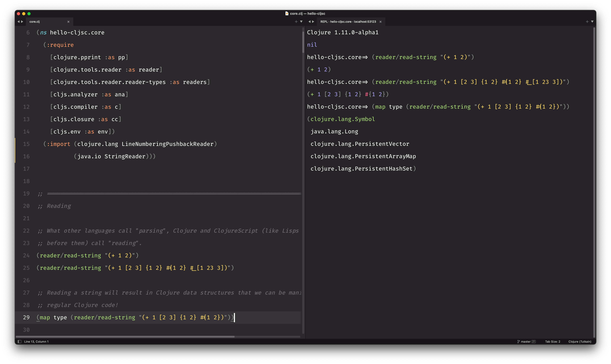611x364 pixels.
Task: Select the REPL hello-cljsc.core tab
Action: coord(348,22)
